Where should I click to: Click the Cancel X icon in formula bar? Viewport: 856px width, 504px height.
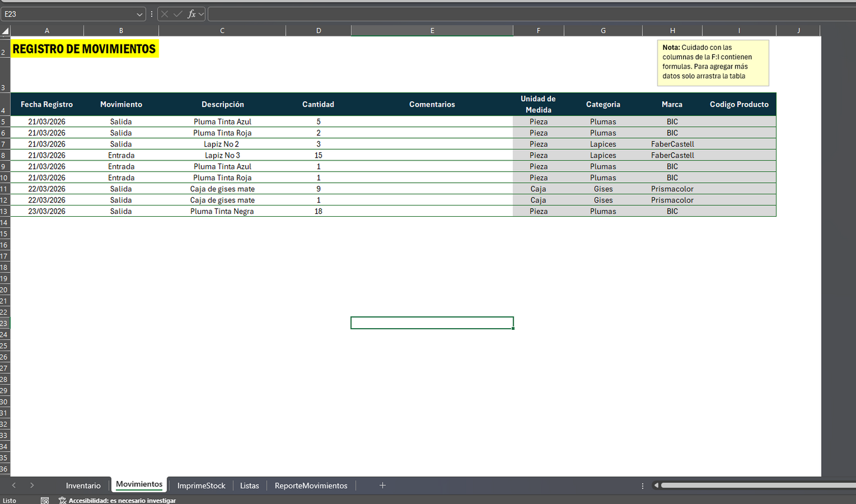click(x=165, y=14)
